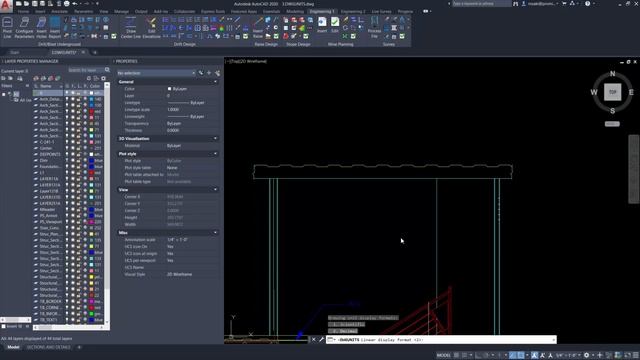Viewport: 640px width, 360px height.
Task: Toggle On light bulb for DEFPOINTS layer
Action: click(67, 154)
